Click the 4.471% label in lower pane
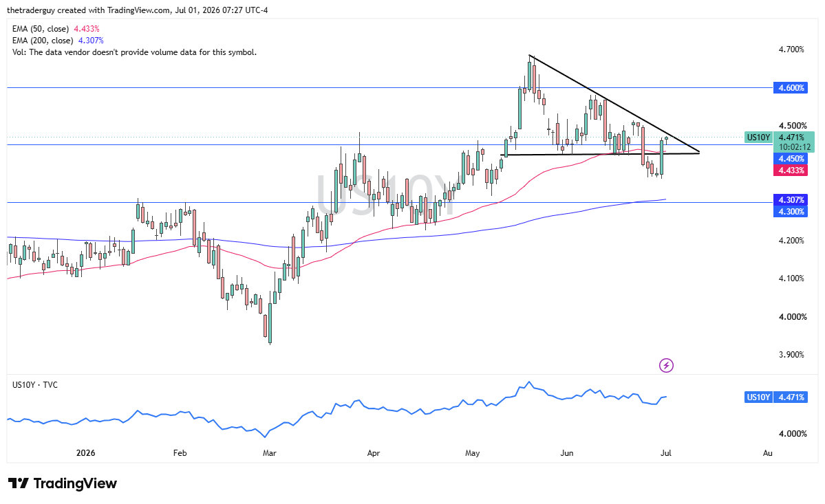 pyautogui.click(x=790, y=397)
